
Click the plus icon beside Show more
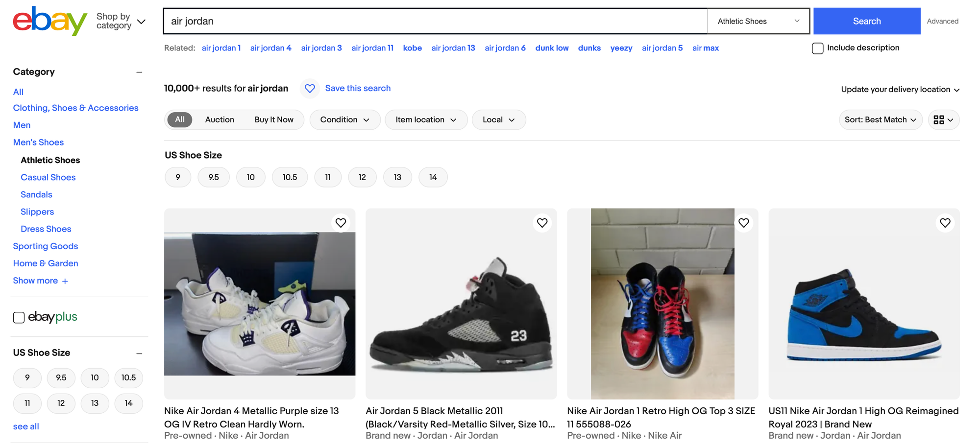click(x=65, y=281)
